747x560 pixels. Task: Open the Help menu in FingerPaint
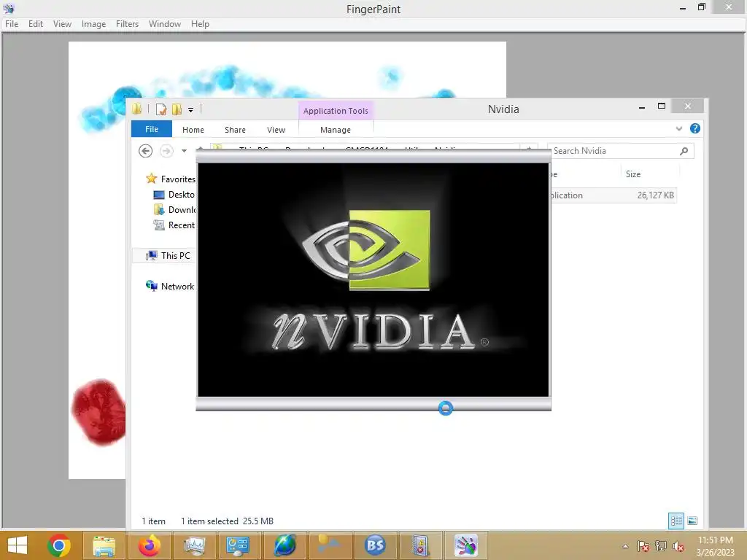(x=200, y=24)
